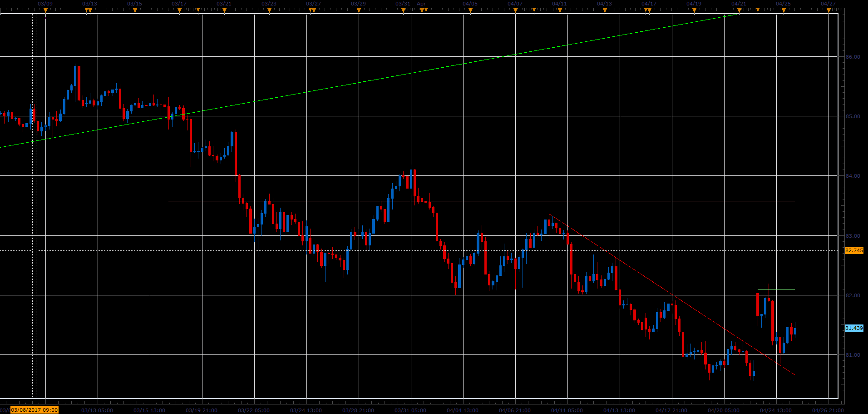Click the 04/13 13:00 time label
The image size is (868, 414).
coord(619,410)
